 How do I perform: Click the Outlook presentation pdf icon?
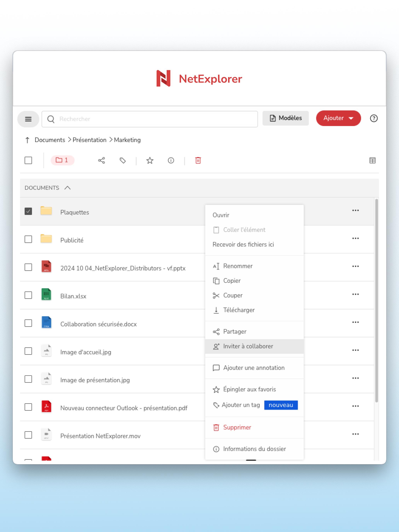tap(46, 406)
